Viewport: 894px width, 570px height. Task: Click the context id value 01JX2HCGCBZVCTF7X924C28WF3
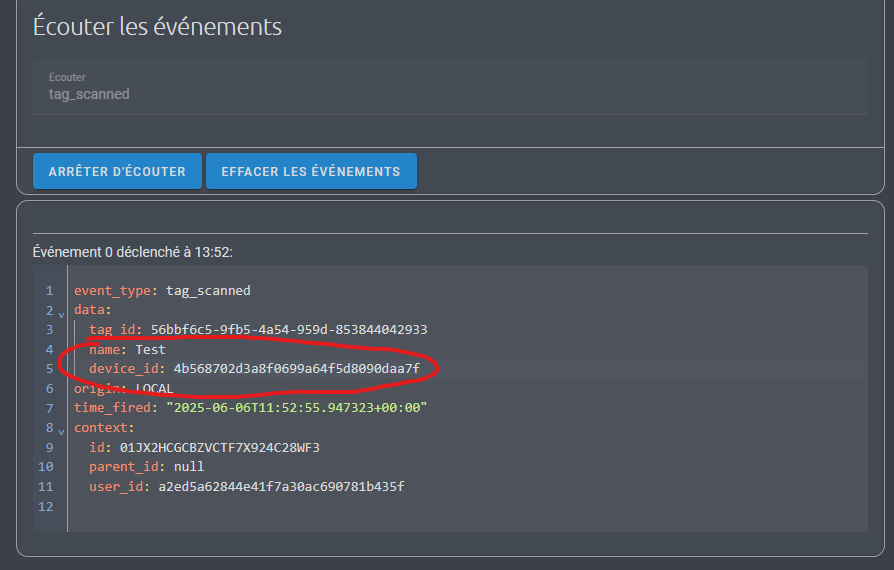point(220,447)
